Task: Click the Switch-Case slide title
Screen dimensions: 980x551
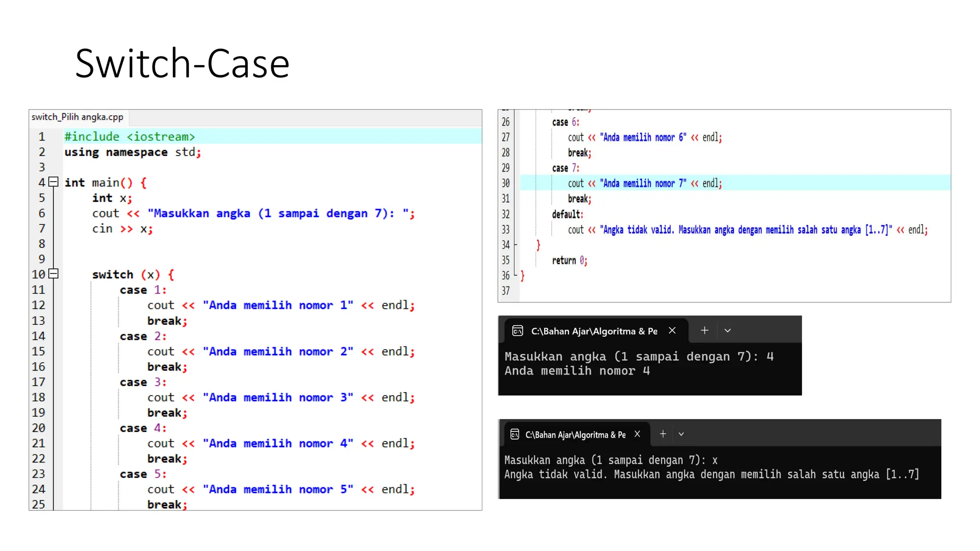Action: click(182, 64)
